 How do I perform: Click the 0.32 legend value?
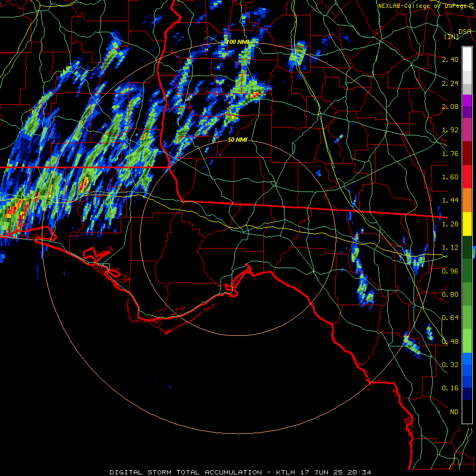pyautogui.click(x=450, y=365)
